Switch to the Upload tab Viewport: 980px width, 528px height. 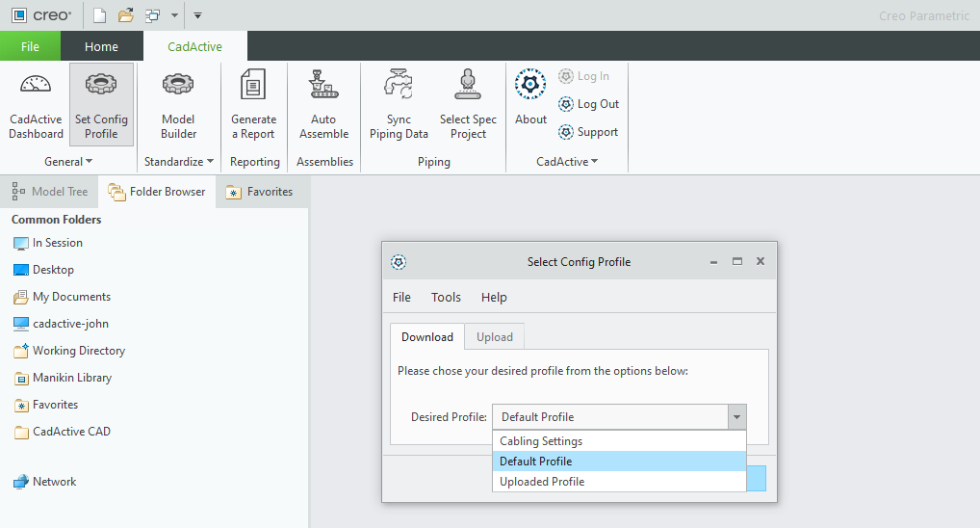coord(495,336)
